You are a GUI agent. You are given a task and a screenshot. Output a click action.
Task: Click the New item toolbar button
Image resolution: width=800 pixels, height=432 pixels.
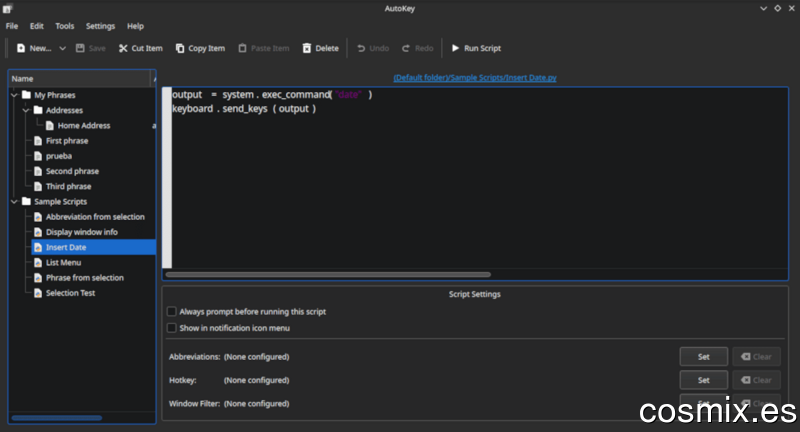point(34,48)
